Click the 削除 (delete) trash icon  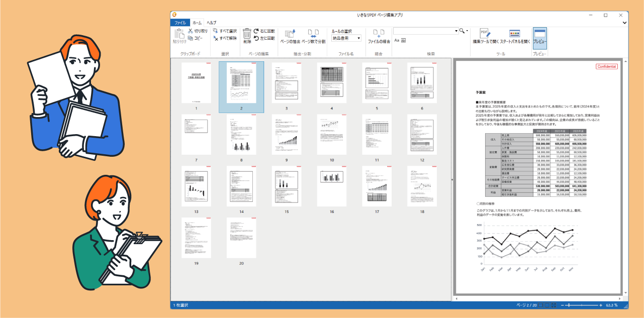click(247, 35)
